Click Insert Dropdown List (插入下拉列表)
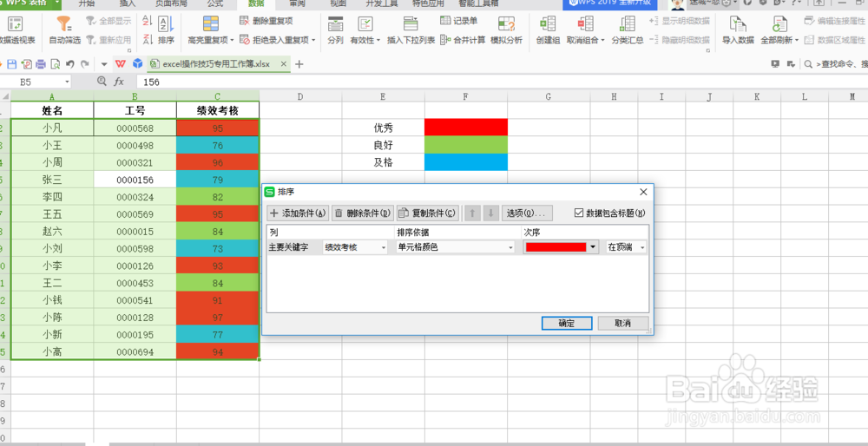Screen dimensions: 868x446 tap(411, 30)
